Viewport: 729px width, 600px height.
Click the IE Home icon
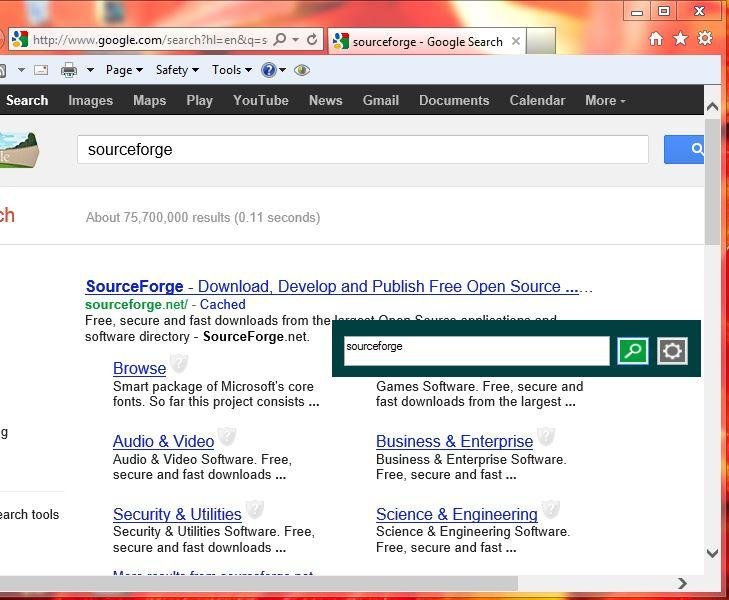tap(656, 39)
